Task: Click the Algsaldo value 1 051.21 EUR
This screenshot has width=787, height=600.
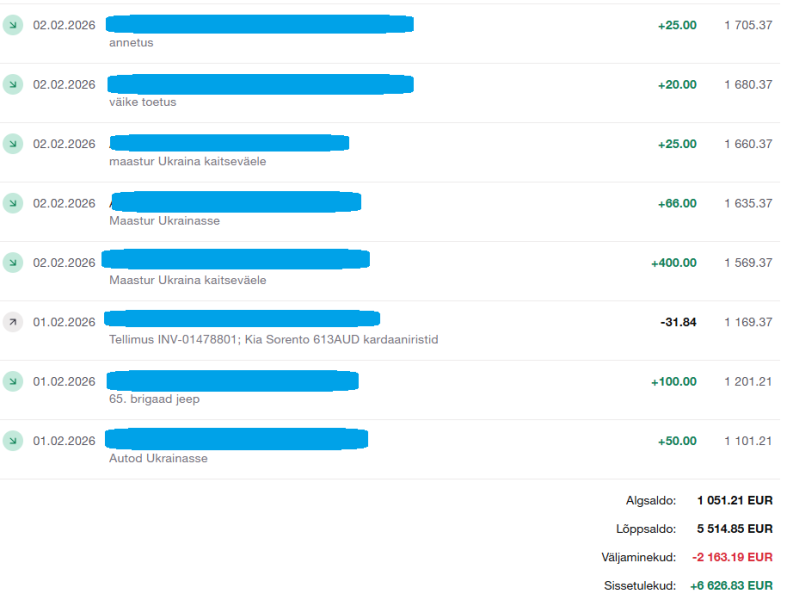Action: [x=735, y=500]
